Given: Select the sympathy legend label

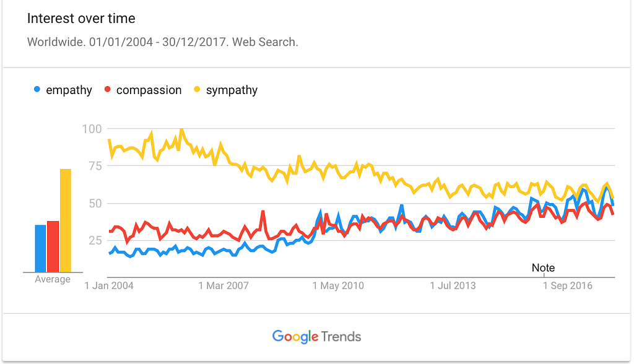Looking at the screenshot, I should pyautogui.click(x=232, y=90).
